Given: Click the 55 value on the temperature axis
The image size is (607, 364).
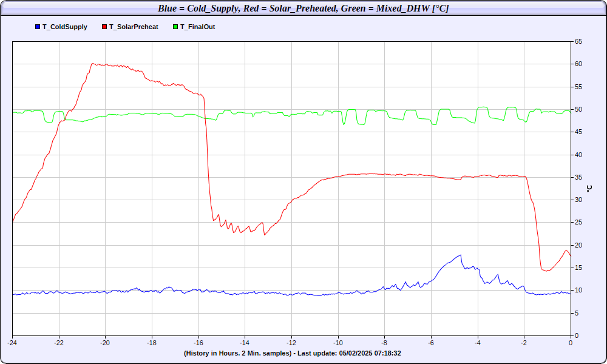Looking at the screenshot, I should click(x=578, y=87).
